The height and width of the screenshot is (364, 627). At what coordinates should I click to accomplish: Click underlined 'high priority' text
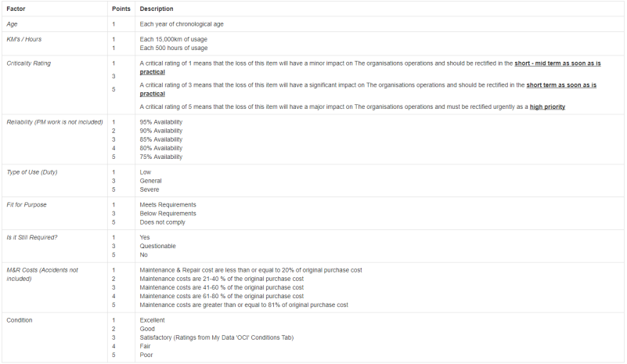coord(547,106)
